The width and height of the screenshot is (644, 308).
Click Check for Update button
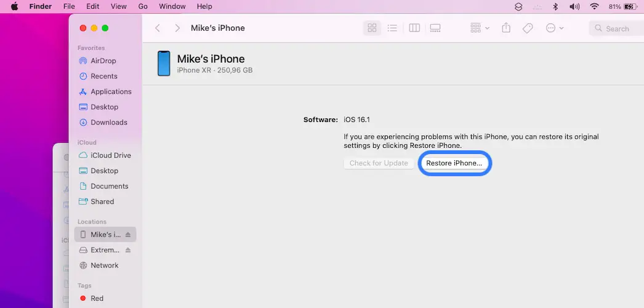point(379,163)
